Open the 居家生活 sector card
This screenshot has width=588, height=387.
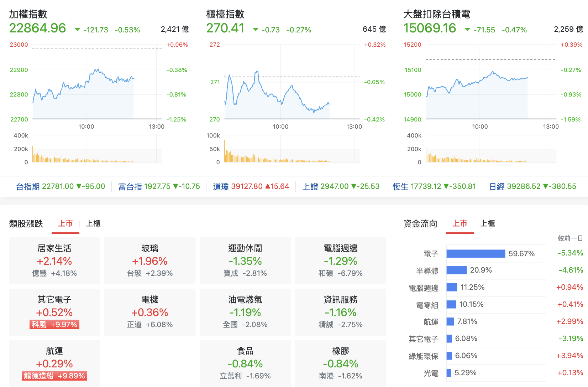point(54,261)
